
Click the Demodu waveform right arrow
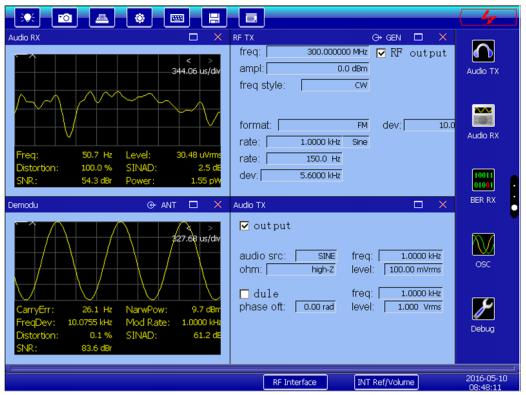[x=210, y=228]
